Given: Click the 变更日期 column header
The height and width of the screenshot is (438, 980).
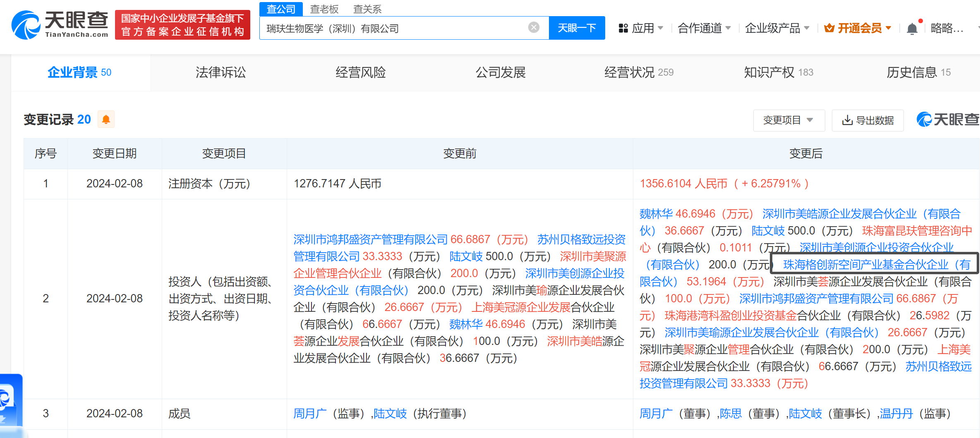Looking at the screenshot, I should (x=115, y=153).
